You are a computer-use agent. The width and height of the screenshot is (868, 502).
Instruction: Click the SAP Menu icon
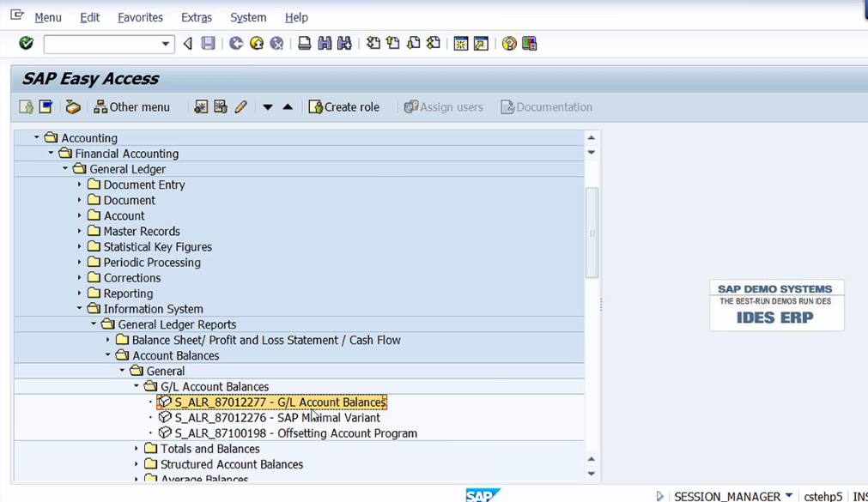pos(46,106)
